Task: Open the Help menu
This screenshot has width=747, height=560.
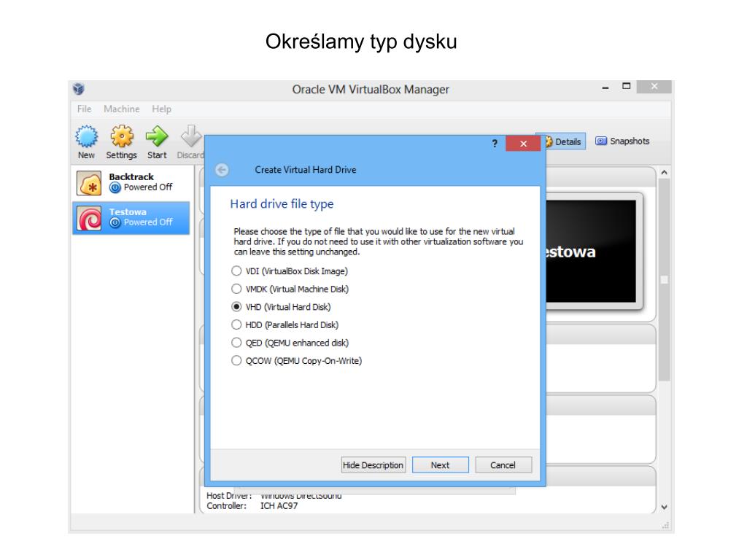Action: pyautogui.click(x=161, y=109)
